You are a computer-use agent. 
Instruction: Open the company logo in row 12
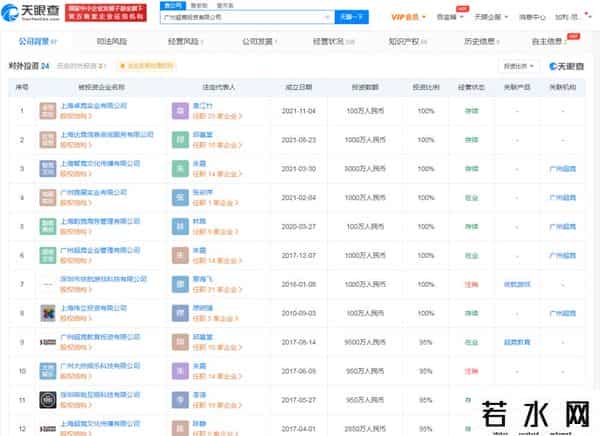click(48, 429)
